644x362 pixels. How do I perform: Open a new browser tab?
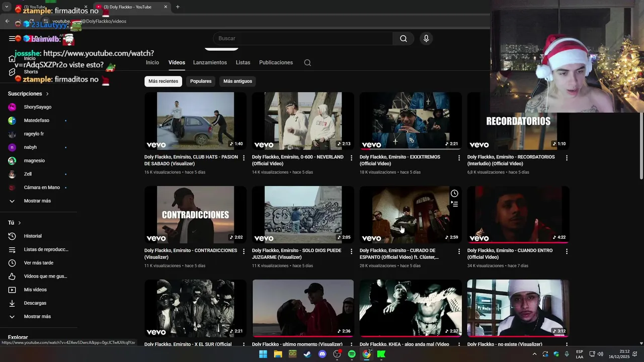click(178, 7)
